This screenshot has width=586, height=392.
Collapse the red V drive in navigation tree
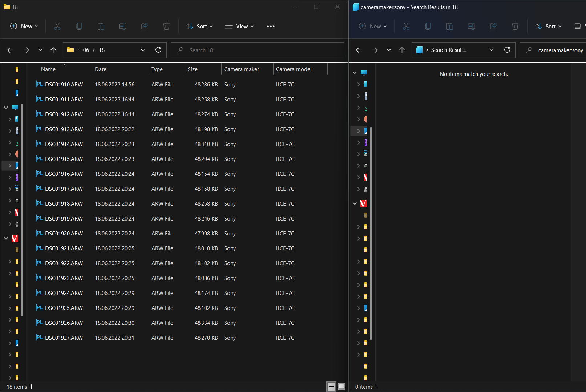5,238
